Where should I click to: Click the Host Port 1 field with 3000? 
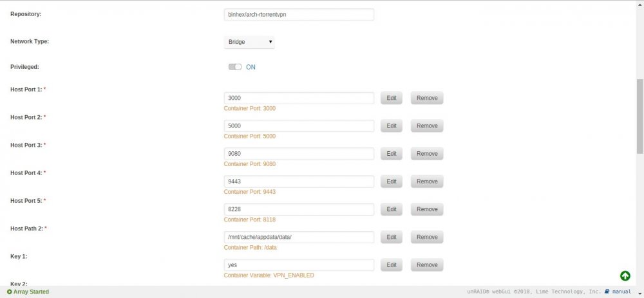(299, 98)
